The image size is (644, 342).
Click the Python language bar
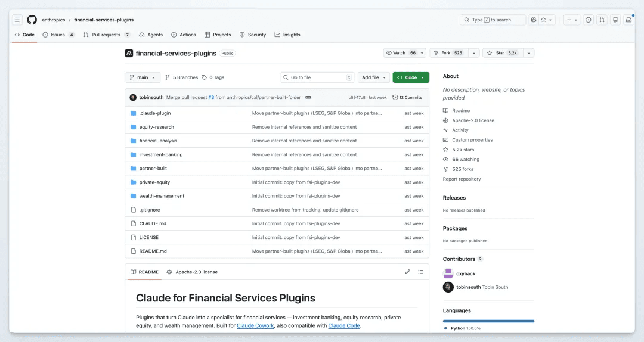488,321
